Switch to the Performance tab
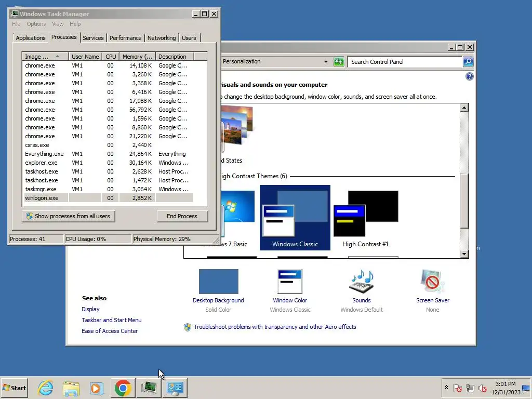532x399 pixels. coord(125,38)
